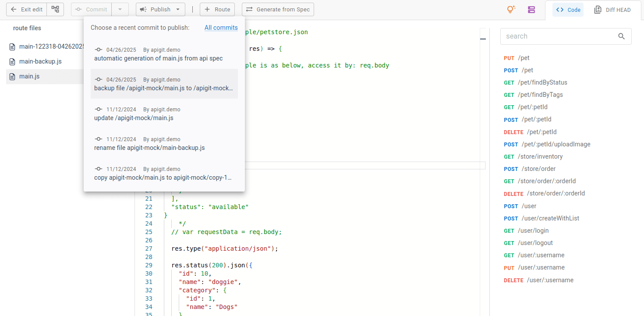Viewport: 644px width, 316px height.
Task: Jump to POST /pet route
Action: pyautogui.click(x=518, y=70)
